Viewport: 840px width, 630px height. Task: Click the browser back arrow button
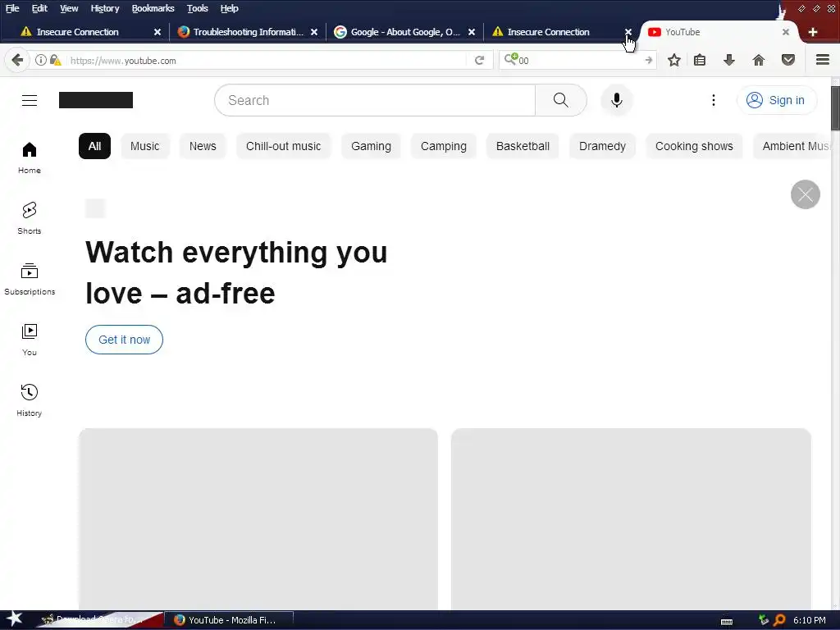coord(16,60)
